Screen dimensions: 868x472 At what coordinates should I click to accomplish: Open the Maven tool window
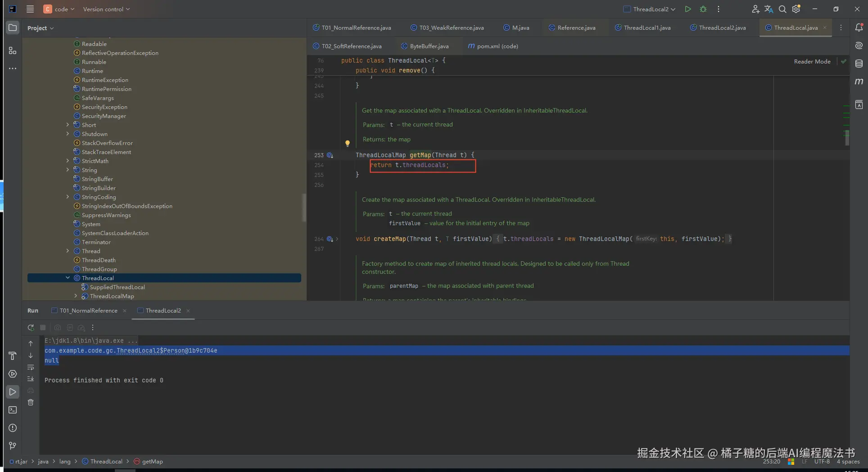859,82
